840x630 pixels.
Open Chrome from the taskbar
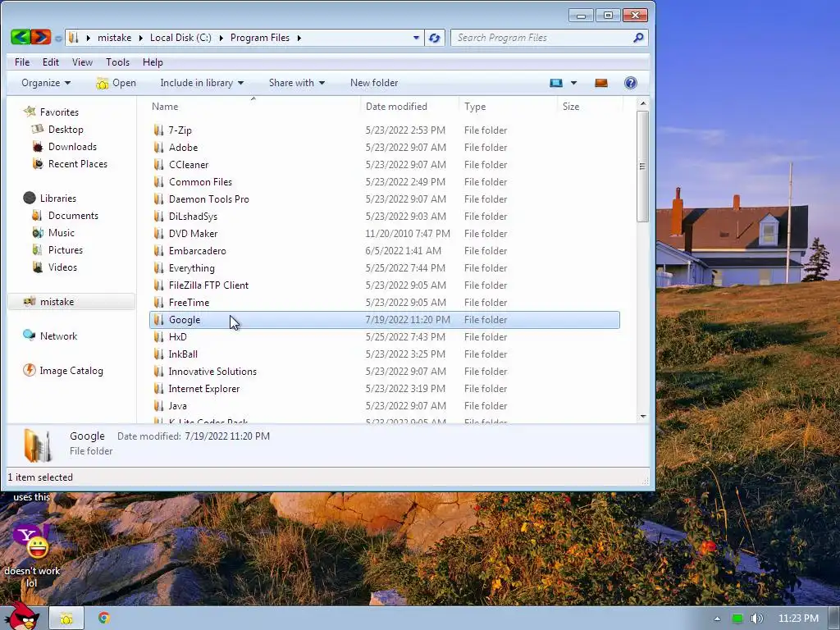pyautogui.click(x=104, y=619)
